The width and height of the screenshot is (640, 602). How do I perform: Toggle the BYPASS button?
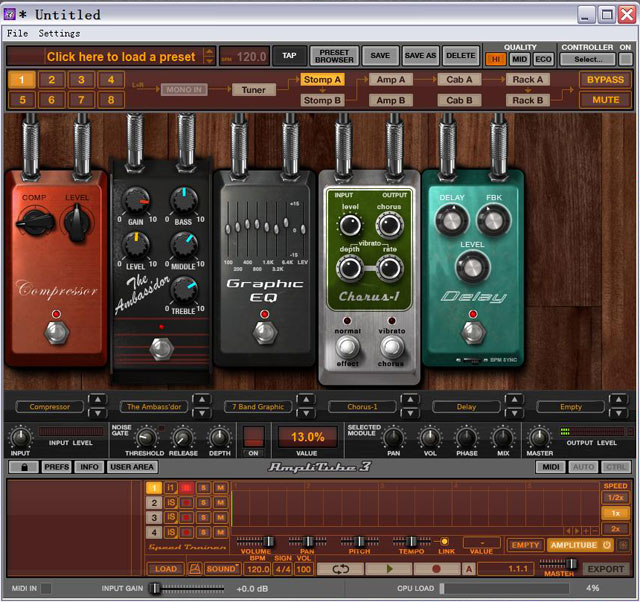click(x=605, y=80)
